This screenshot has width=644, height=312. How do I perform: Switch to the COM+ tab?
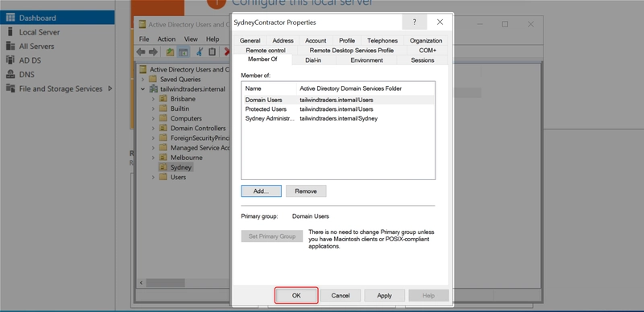[x=427, y=51]
